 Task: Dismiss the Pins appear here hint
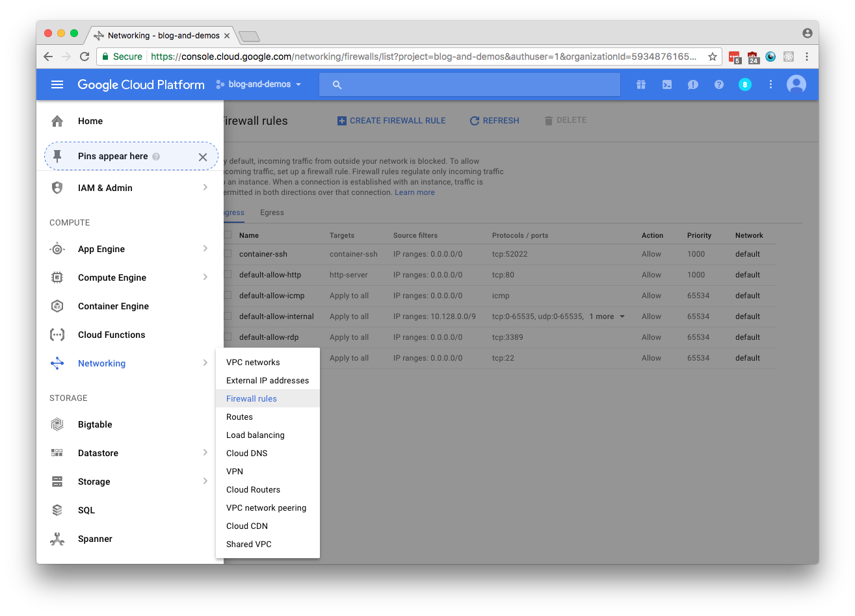[x=203, y=157]
